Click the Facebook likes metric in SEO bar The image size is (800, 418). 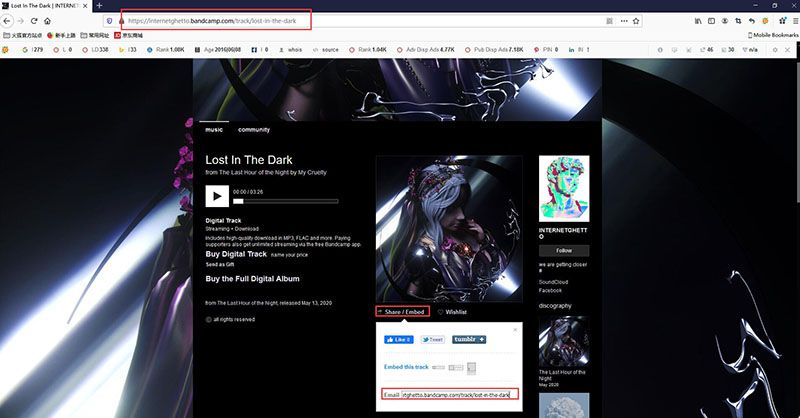(260, 50)
